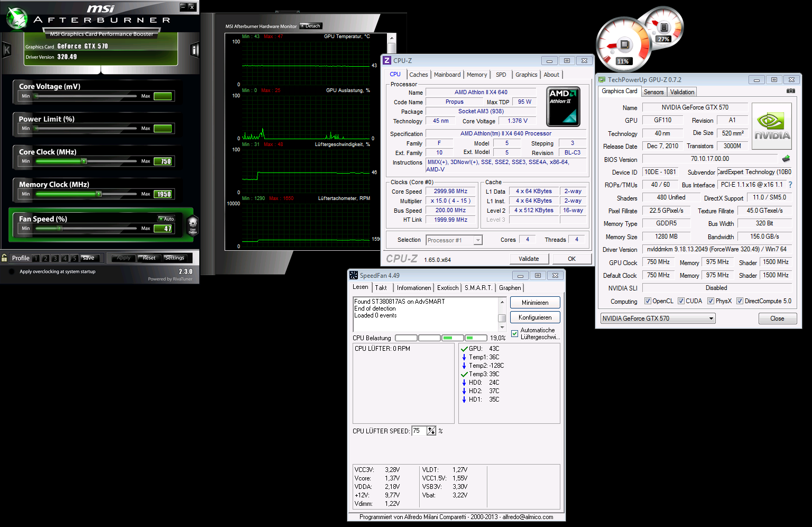Show Afterburner information via the i icon

click(x=195, y=50)
